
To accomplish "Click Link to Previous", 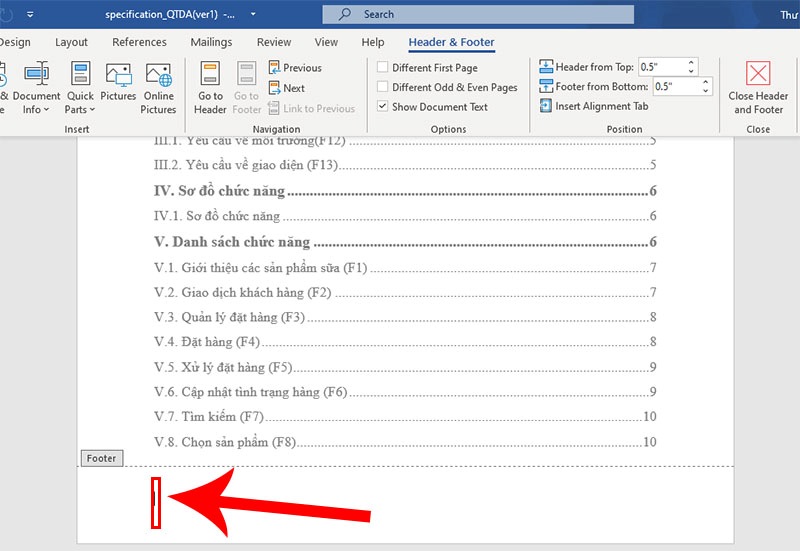I will tap(311, 108).
